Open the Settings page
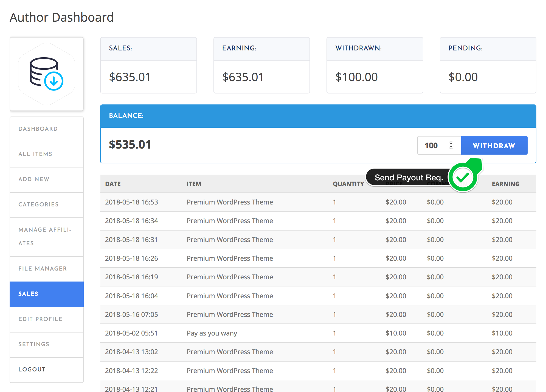This screenshot has height=392, width=546. click(x=34, y=344)
